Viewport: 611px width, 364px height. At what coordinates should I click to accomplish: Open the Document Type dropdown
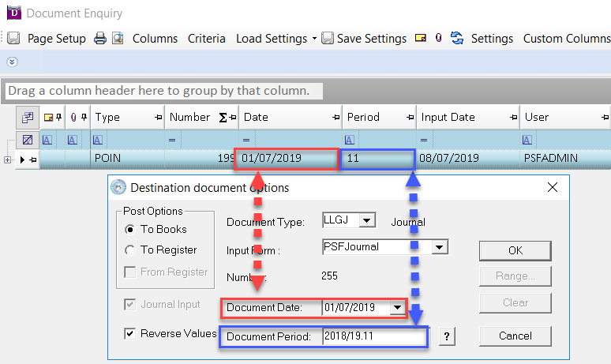click(x=367, y=221)
